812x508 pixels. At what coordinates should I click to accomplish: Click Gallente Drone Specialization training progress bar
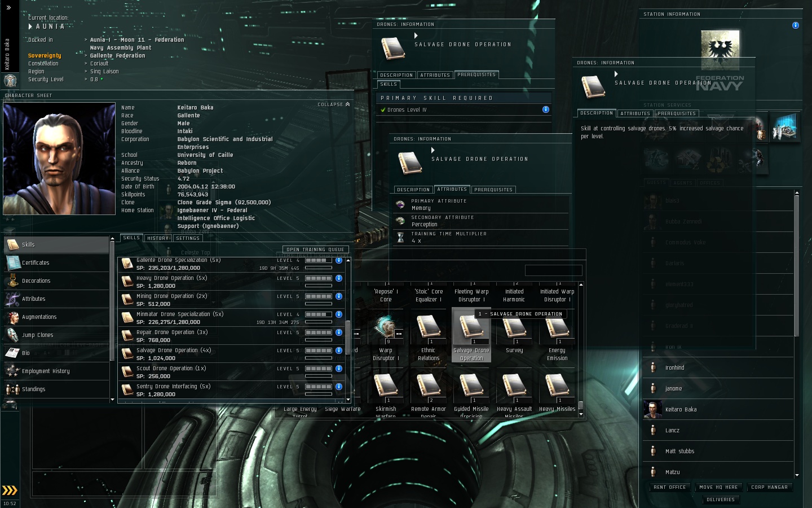[x=319, y=268]
